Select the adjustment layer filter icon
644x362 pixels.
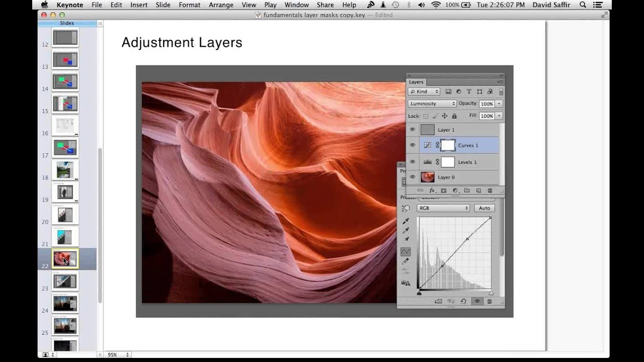458,92
